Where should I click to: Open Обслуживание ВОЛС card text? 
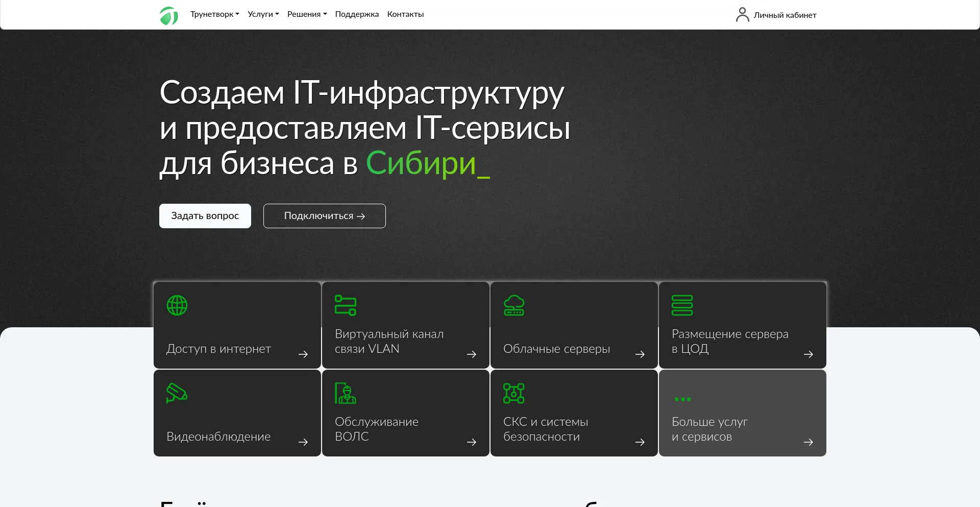click(377, 429)
